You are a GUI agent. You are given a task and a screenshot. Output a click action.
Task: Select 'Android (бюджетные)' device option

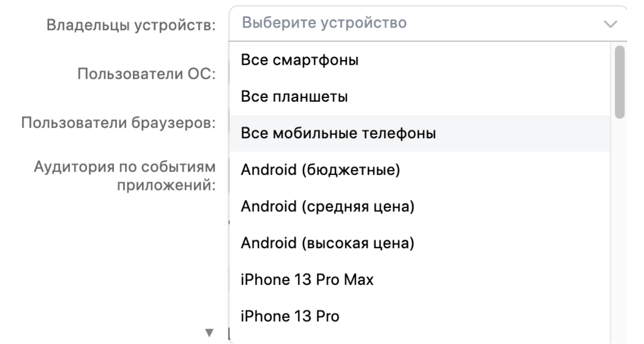click(x=320, y=170)
